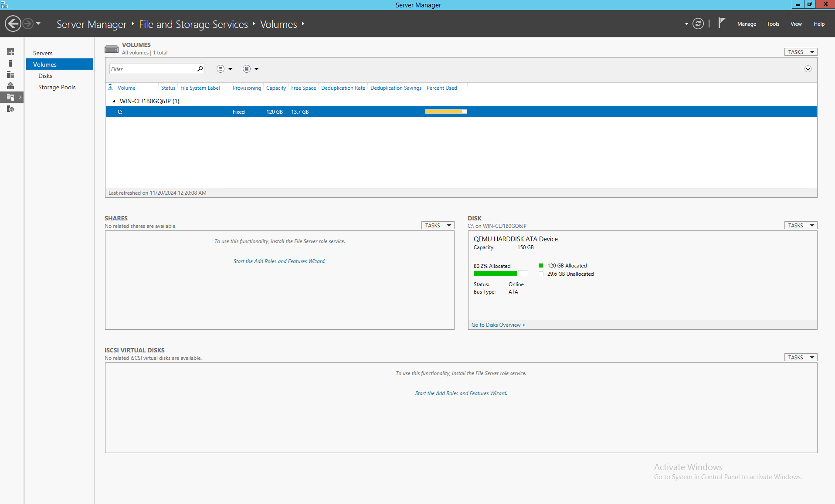Open the Dashboard icon in the left rail
This screenshot has height=504, width=835.
(10, 52)
